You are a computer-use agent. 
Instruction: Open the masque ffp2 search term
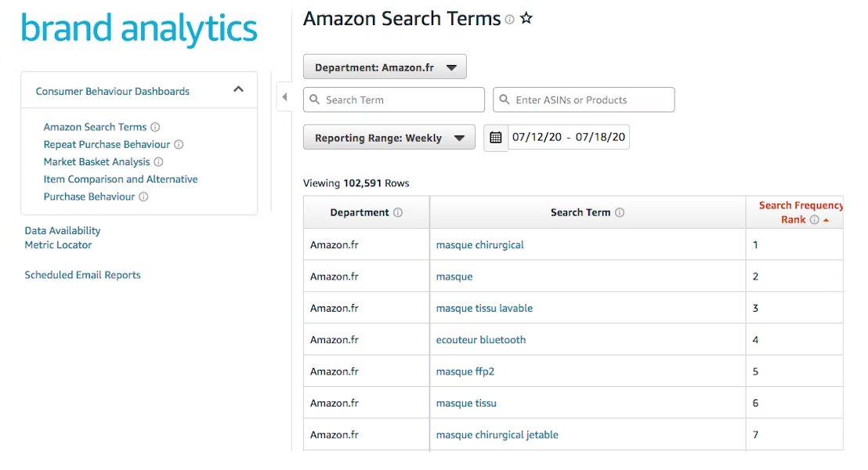[x=465, y=371]
